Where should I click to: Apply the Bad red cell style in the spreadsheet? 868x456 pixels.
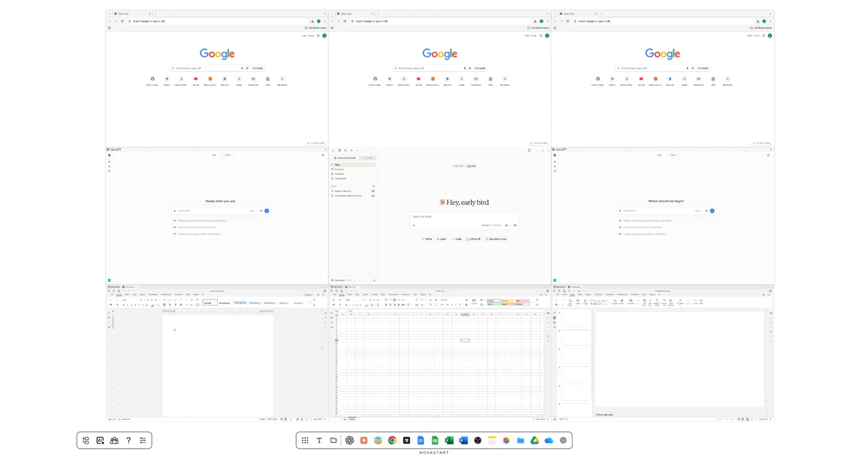523,301
